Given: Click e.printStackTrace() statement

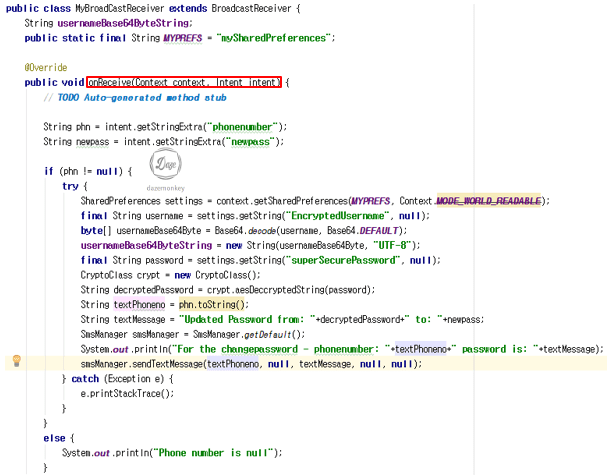Looking at the screenshot, I should coord(127,394).
